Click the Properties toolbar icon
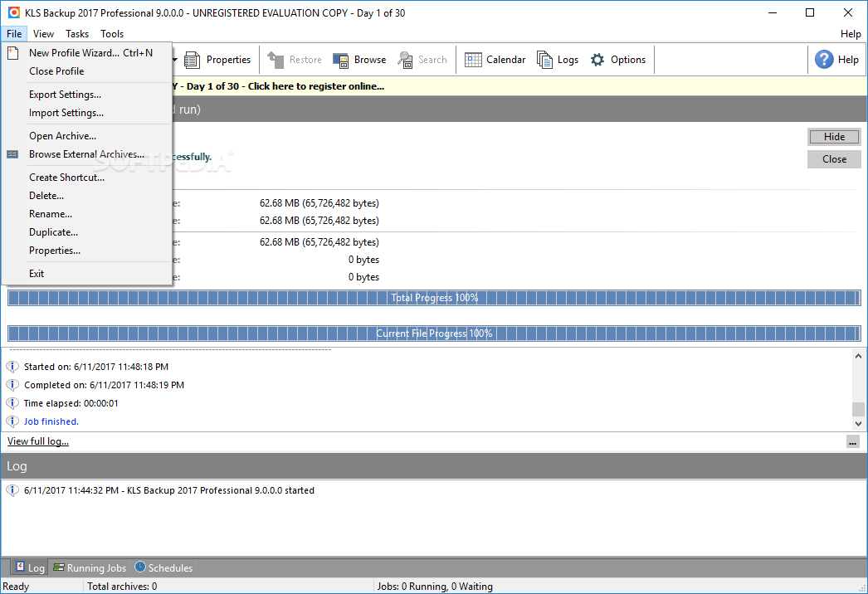 click(192, 60)
